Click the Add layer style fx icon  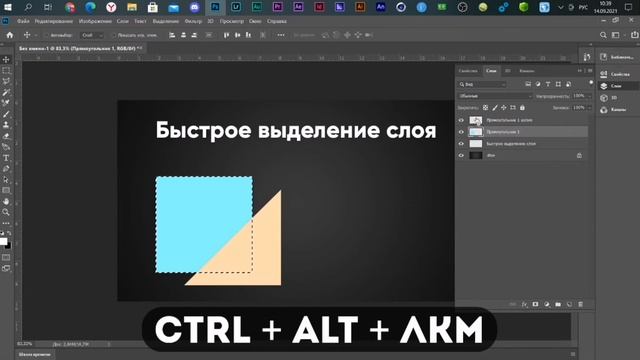524,304
